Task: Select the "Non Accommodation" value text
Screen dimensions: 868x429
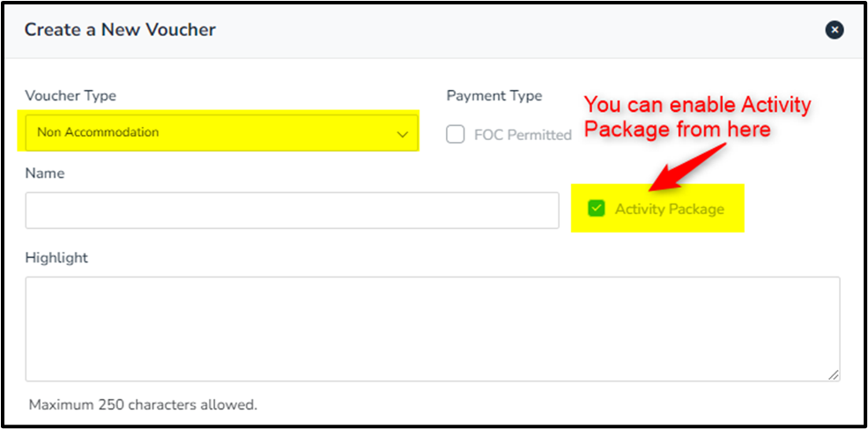Action: pos(98,133)
